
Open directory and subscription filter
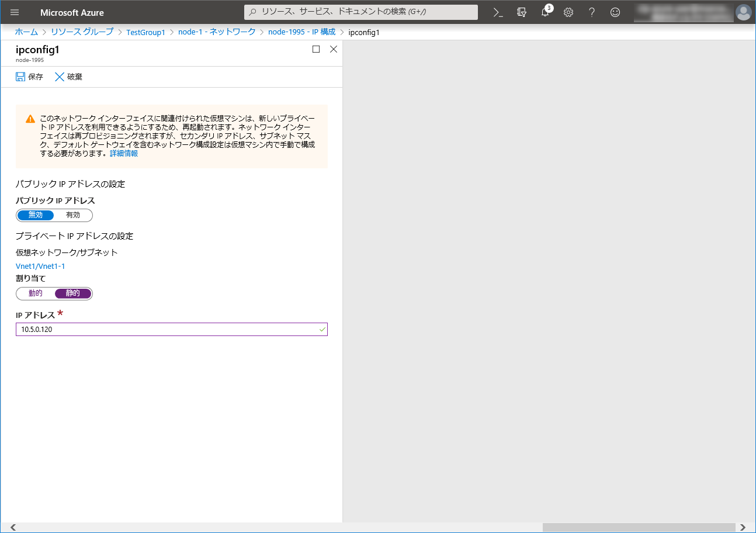click(x=522, y=12)
